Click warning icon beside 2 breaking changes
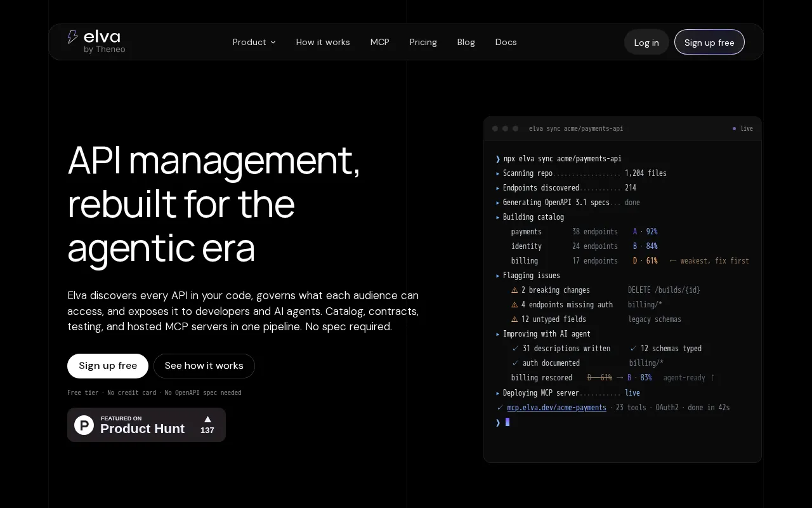This screenshot has height=508, width=812. pyautogui.click(x=515, y=290)
